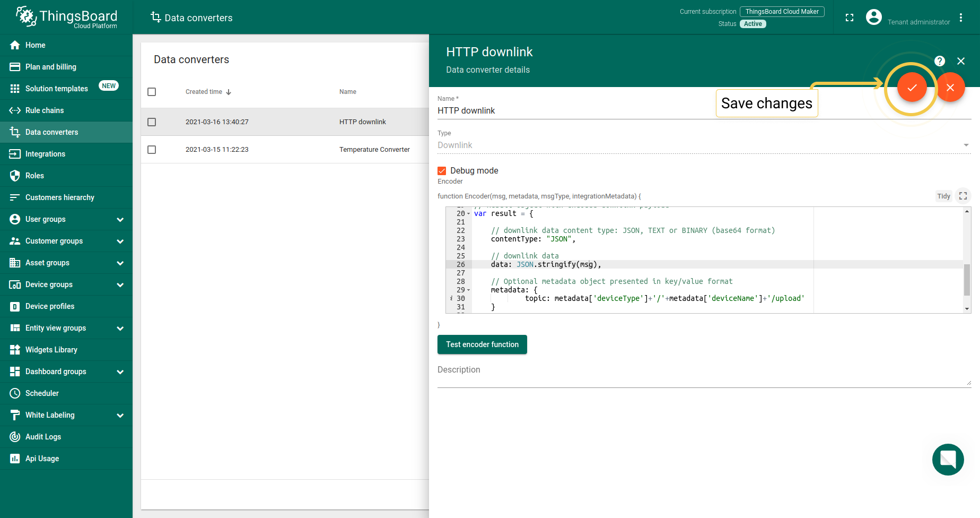Expand White Labeling chevron

[x=120, y=415]
